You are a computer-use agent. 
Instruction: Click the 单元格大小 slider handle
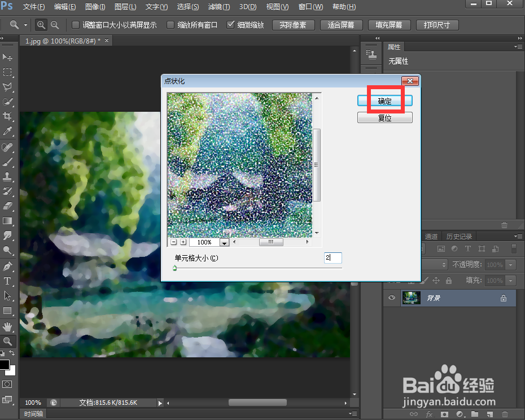(x=175, y=268)
